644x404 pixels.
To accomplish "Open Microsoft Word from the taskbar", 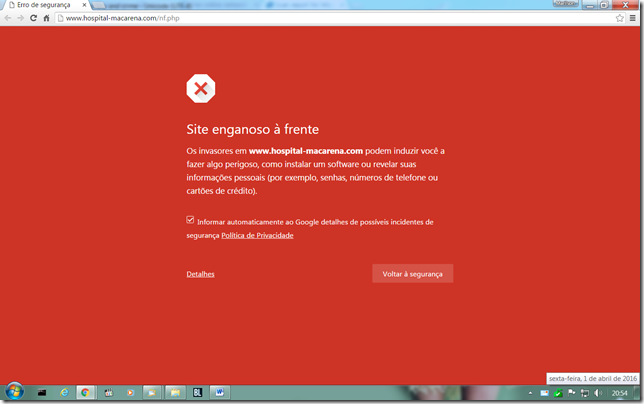I will (218, 393).
